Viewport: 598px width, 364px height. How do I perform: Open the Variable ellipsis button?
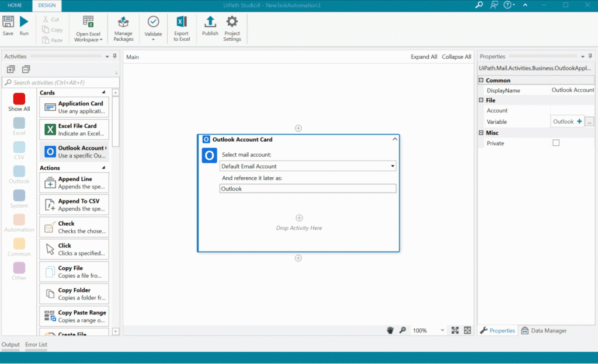pyautogui.click(x=589, y=121)
